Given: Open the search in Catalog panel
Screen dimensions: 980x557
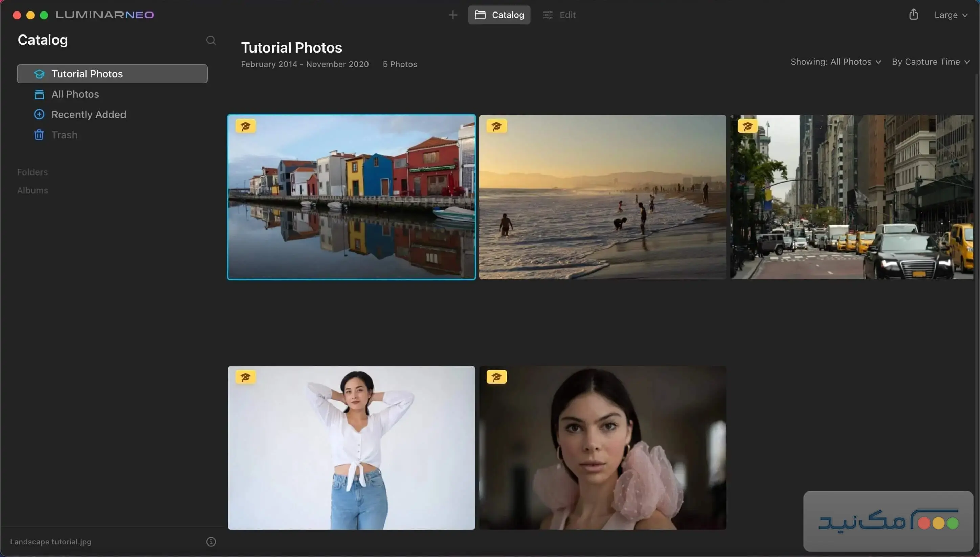Looking at the screenshot, I should coord(210,40).
